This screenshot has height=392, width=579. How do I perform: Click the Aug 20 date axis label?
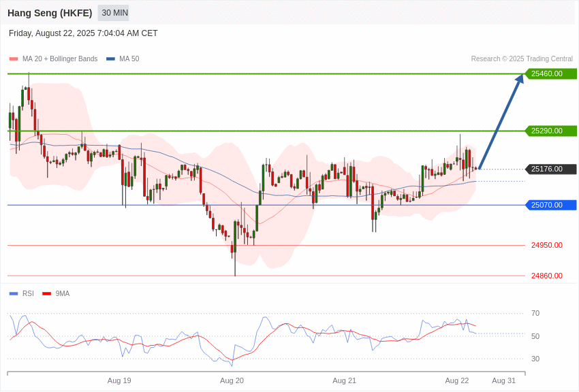(232, 380)
